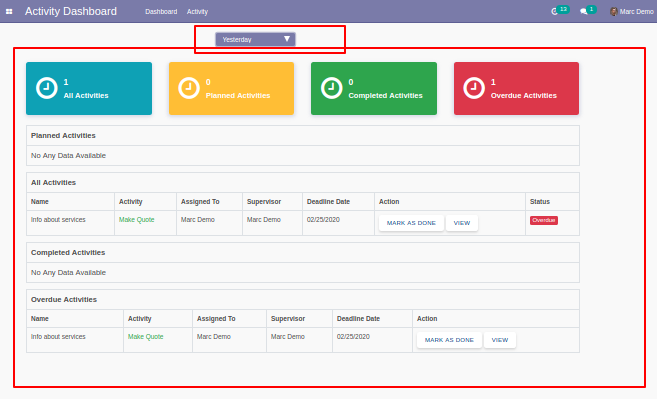Open Make Quote link in Overdue Activities
Screen dimensions: 657x399
coord(145,337)
